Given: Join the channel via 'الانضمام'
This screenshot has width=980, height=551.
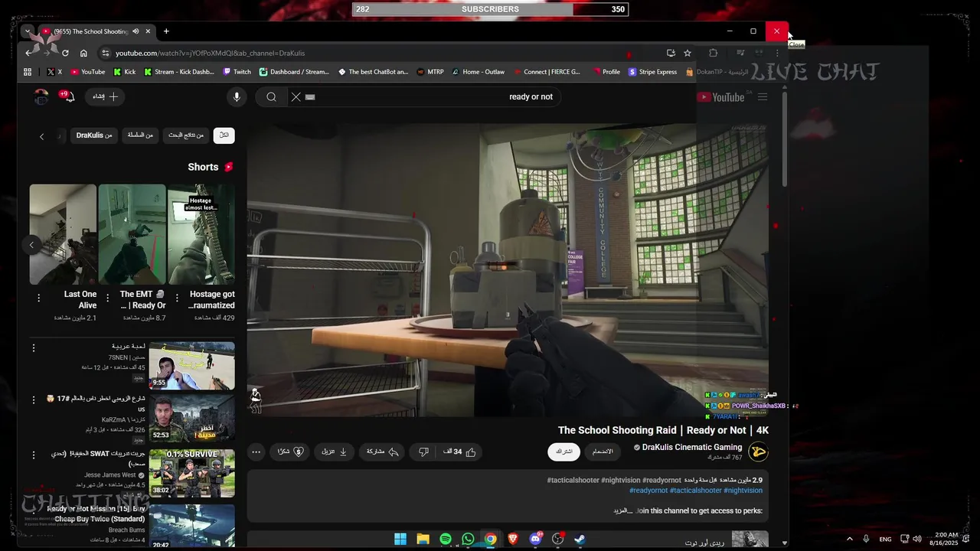Looking at the screenshot, I should pos(603,452).
